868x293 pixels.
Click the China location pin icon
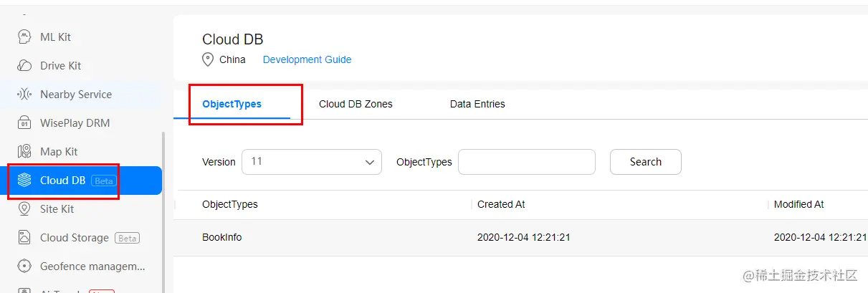[x=208, y=59]
